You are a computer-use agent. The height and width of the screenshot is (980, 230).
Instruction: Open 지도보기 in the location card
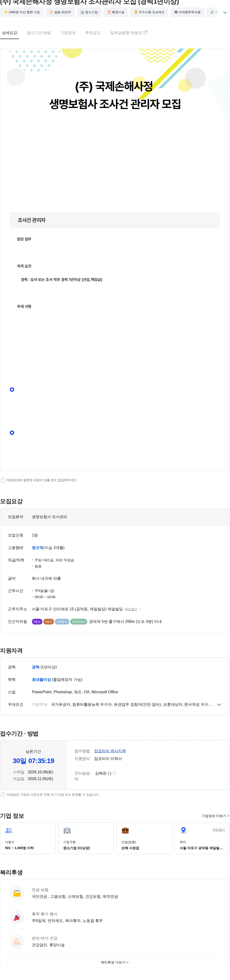coord(218,829)
